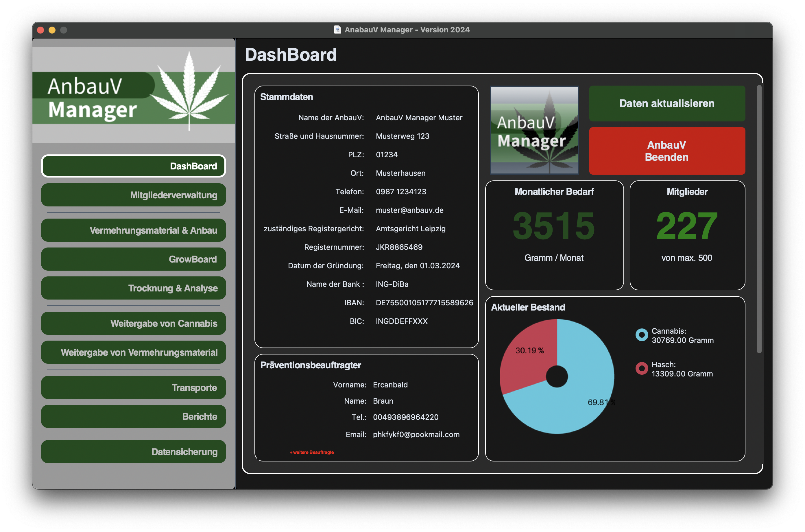
Task: Open the Berichte page
Action: 134,416
